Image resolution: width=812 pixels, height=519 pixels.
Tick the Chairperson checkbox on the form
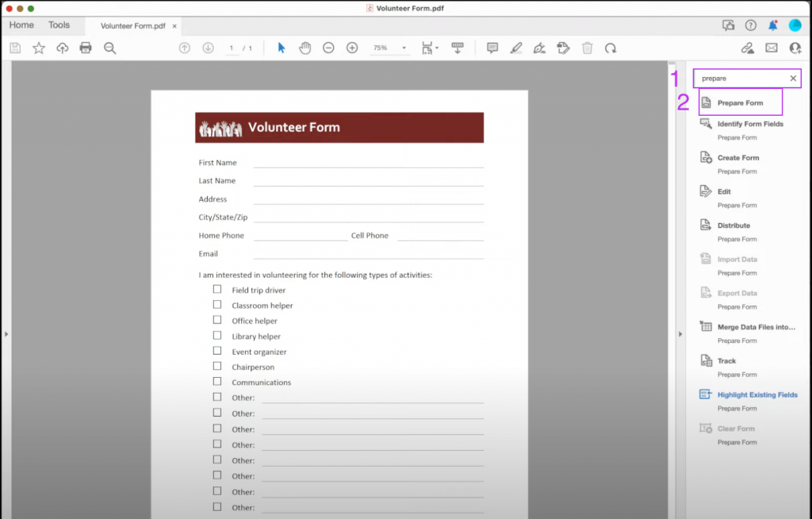(x=217, y=367)
